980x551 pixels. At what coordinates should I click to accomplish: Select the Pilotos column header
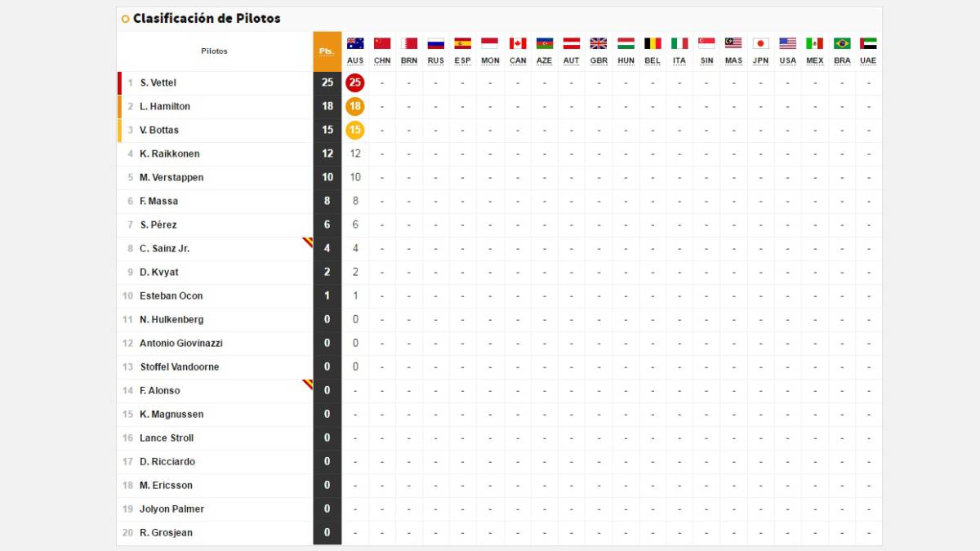click(214, 51)
